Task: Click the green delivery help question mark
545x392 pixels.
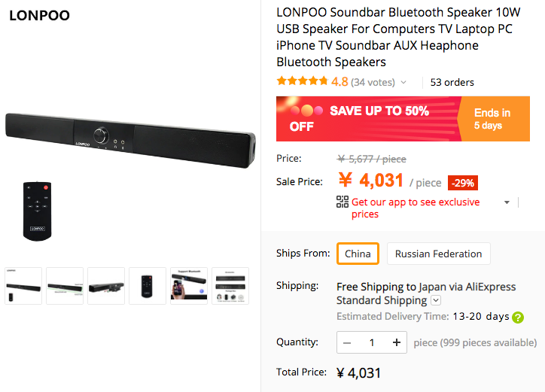Action: point(518,317)
